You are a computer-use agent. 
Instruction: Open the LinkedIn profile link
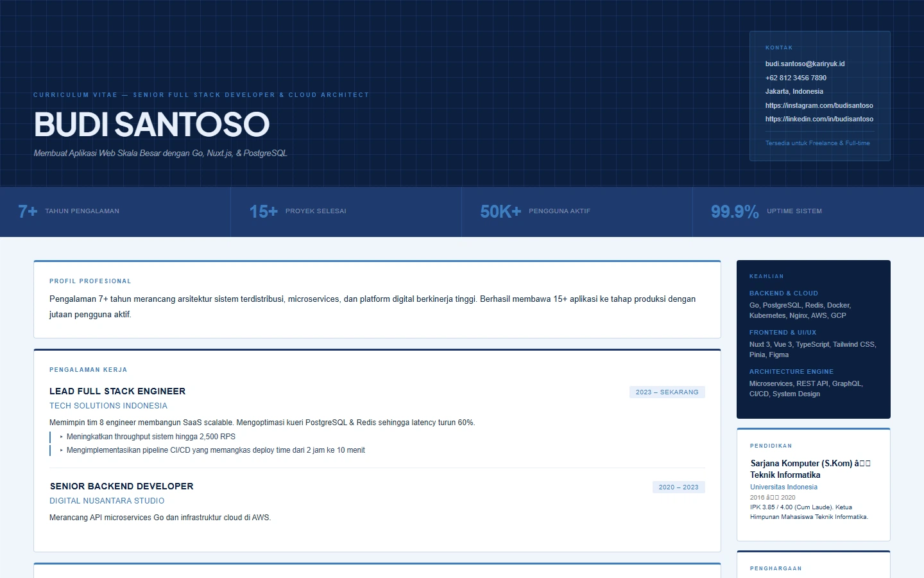point(819,119)
